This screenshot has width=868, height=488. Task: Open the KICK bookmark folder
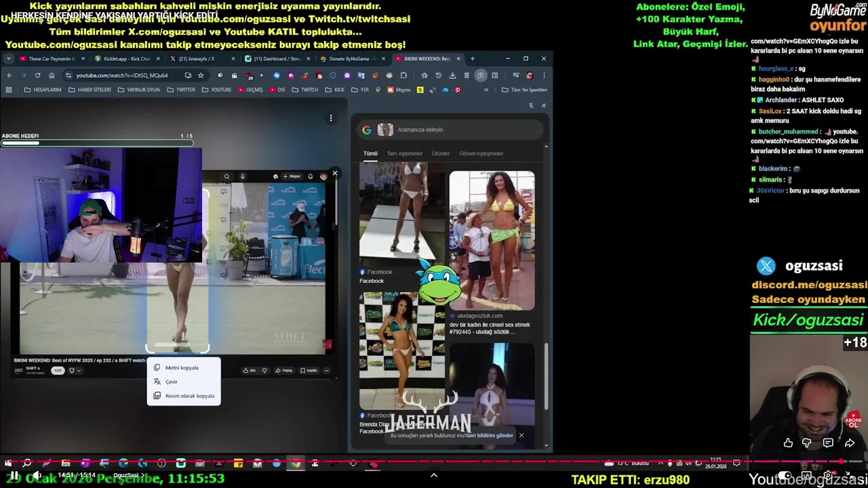pos(335,89)
